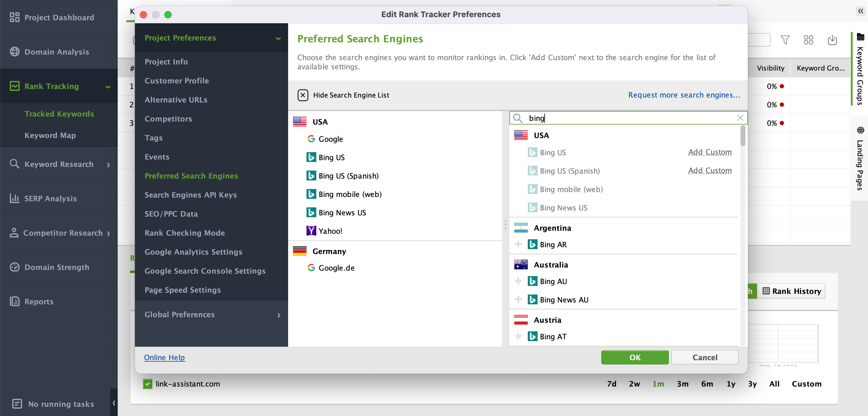The image size is (868, 416).
Task: Uncheck link-assistant.com checkbox
Action: pyautogui.click(x=147, y=383)
